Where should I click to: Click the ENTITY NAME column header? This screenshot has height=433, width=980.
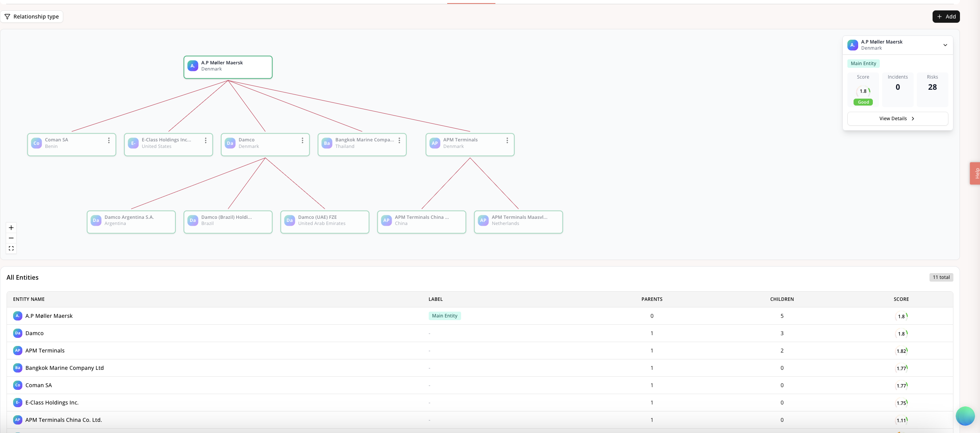pos(29,299)
